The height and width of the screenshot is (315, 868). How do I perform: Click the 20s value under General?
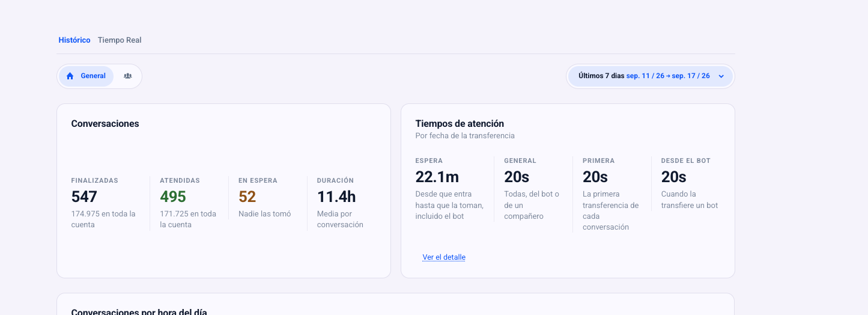point(517,177)
